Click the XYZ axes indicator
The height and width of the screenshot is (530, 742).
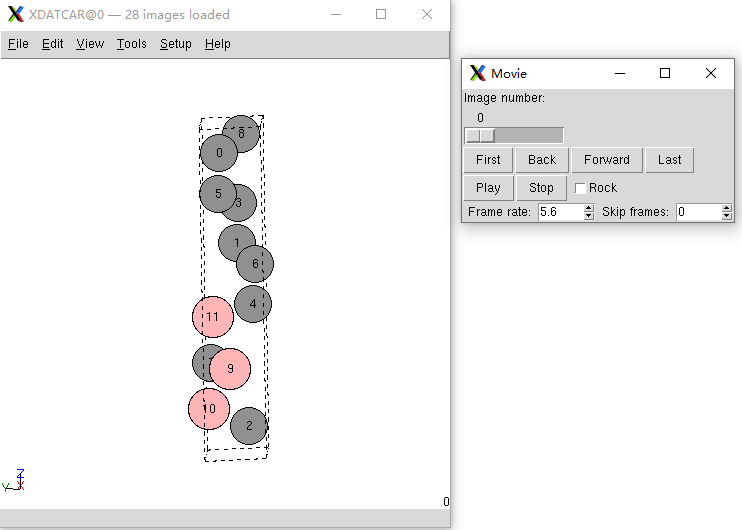coord(13,480)
